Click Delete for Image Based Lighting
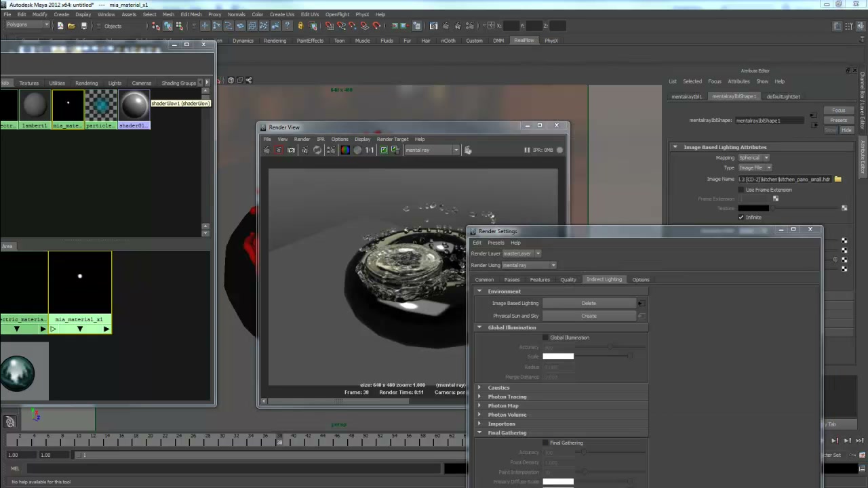The width and height of the screenshot is (868, 488). click(589, 303)
